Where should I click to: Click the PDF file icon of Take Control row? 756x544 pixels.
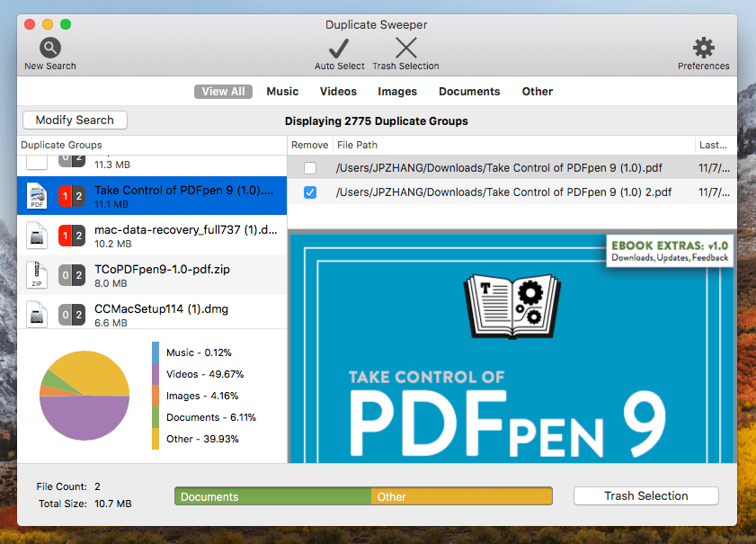(37, 195)
